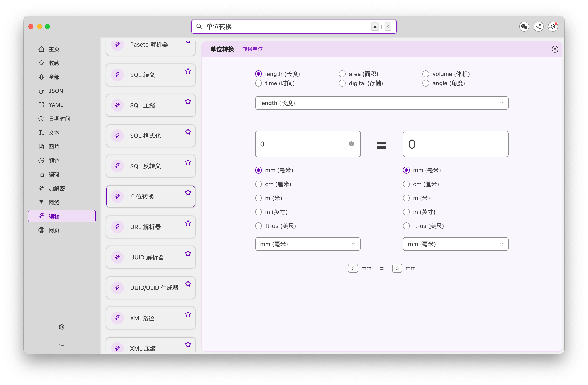
Task: Open 网页 category in the sidebar
Action: 62,230
